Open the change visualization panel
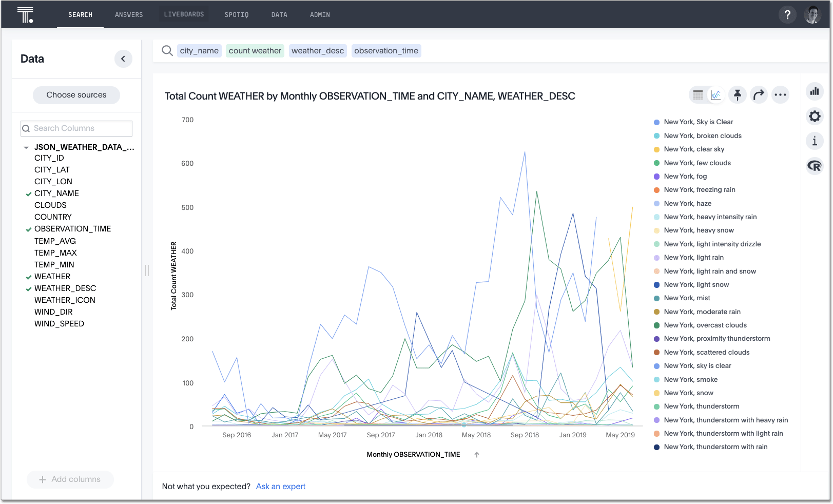This screenshot has height=504, width=833. pos(815,91)
